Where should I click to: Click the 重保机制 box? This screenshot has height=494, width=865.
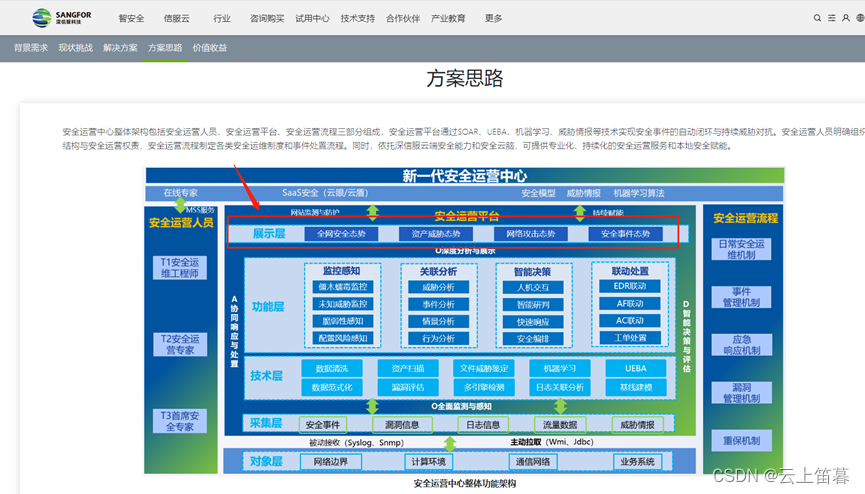tap(741, 440)
